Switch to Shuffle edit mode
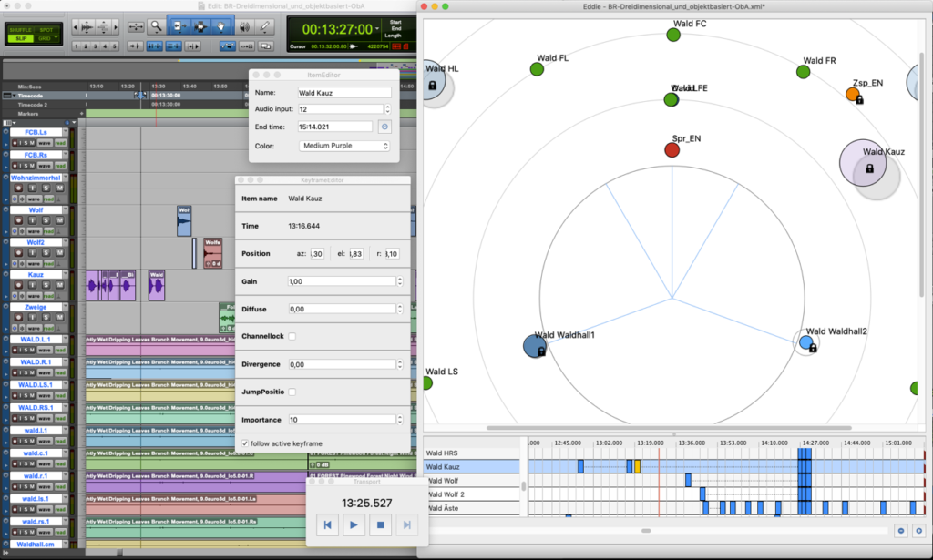This screenshot has height=560, width=933. 19,29
